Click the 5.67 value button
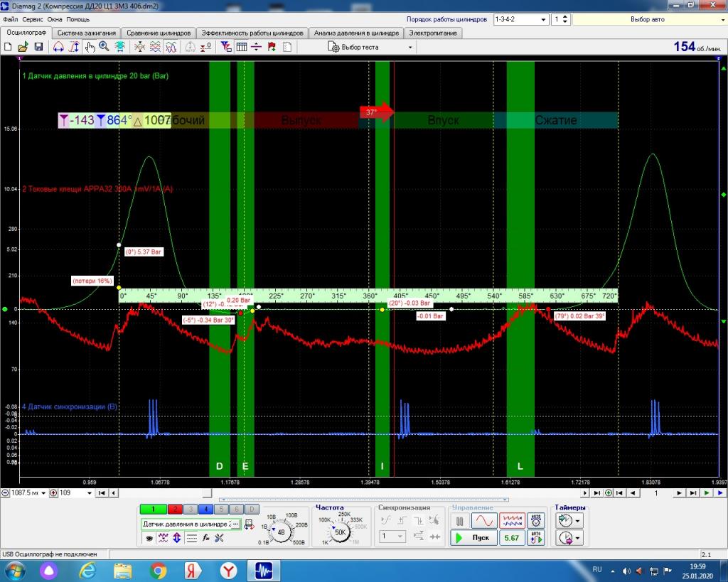 point(512,538)
